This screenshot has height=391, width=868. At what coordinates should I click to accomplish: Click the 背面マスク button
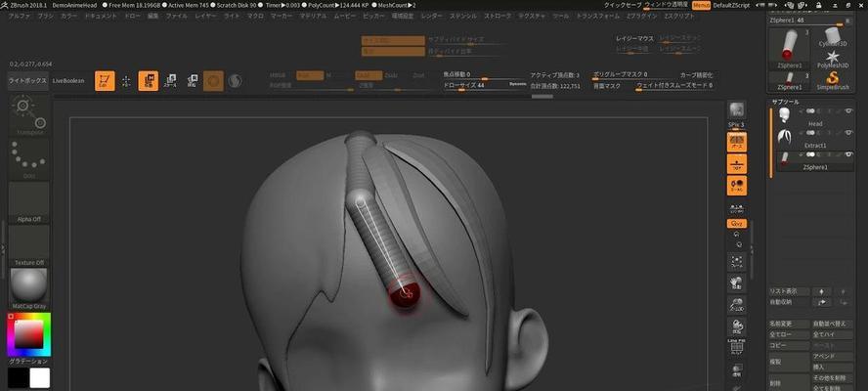click(x=607, y=86)
